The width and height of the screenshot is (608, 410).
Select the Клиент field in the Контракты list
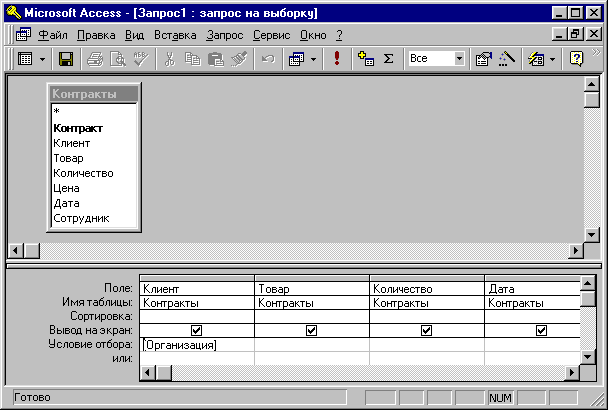point(94,143)
